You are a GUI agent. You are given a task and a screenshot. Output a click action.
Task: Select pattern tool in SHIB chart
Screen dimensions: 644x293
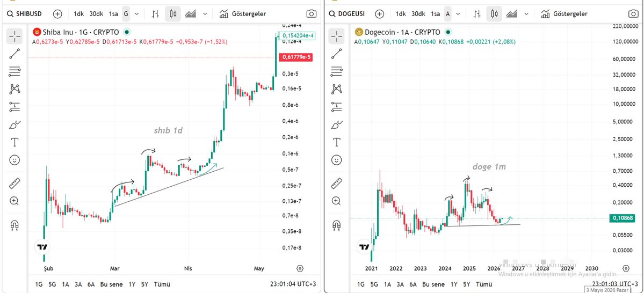pyautogui.click(x=15, y=89)
